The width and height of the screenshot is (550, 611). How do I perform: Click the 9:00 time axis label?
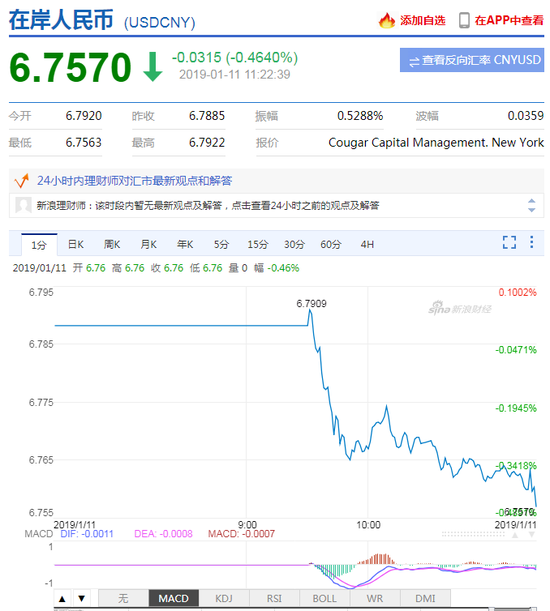click(247, 524)
